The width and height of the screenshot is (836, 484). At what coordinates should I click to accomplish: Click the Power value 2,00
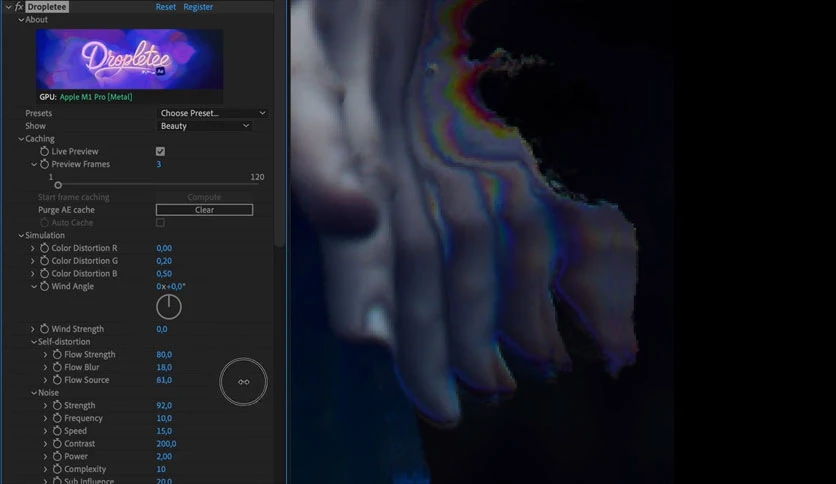coord(164,457)
